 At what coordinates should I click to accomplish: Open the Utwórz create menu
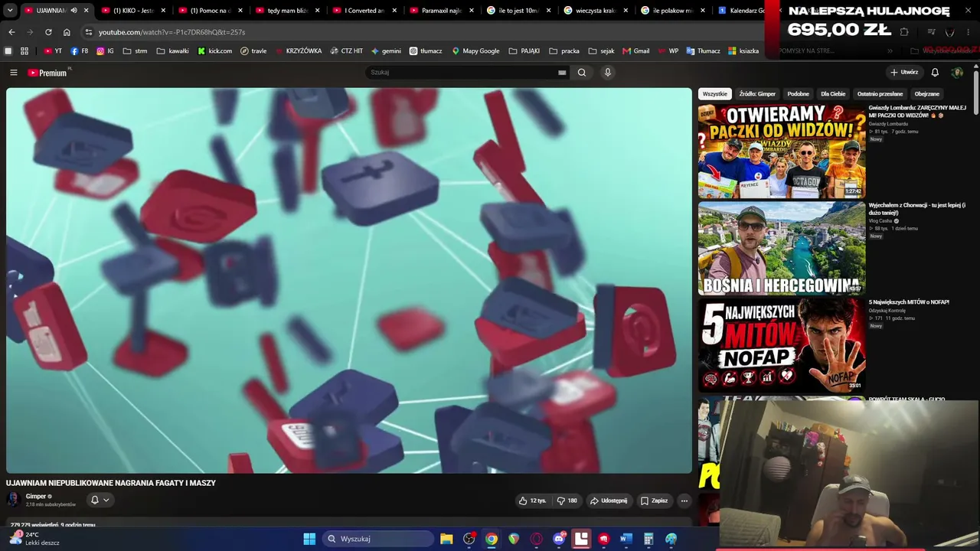904,73
